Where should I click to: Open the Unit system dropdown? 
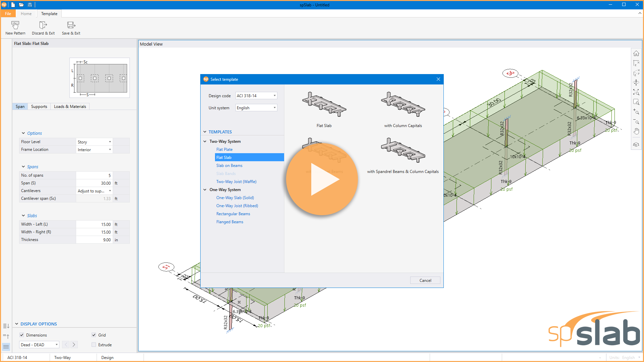[x=256, y=108]
